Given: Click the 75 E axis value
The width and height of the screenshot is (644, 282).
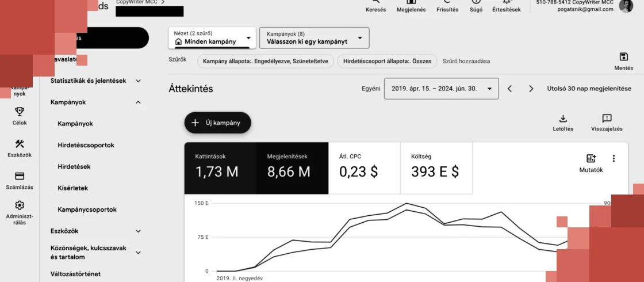Looking at the screenshot, I should (x=203, y=237).
